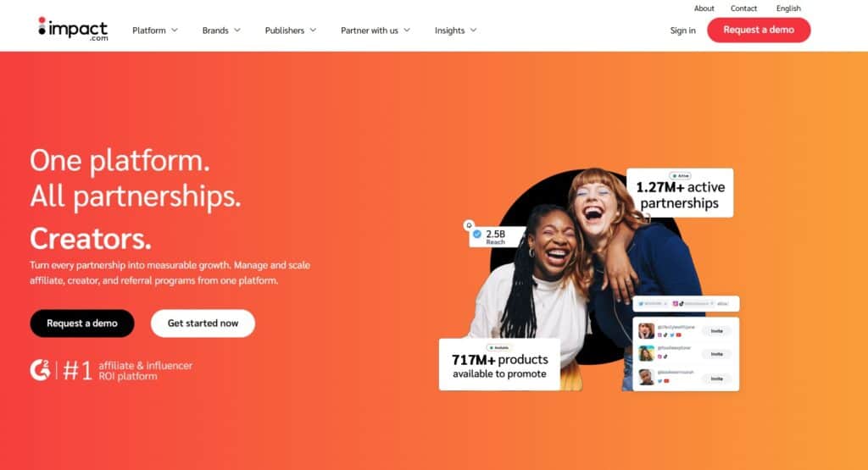The width and height of the screenshot is (868, 470).
Task: Click the third creator avatar in invite list
Action: tap(646, 377)
